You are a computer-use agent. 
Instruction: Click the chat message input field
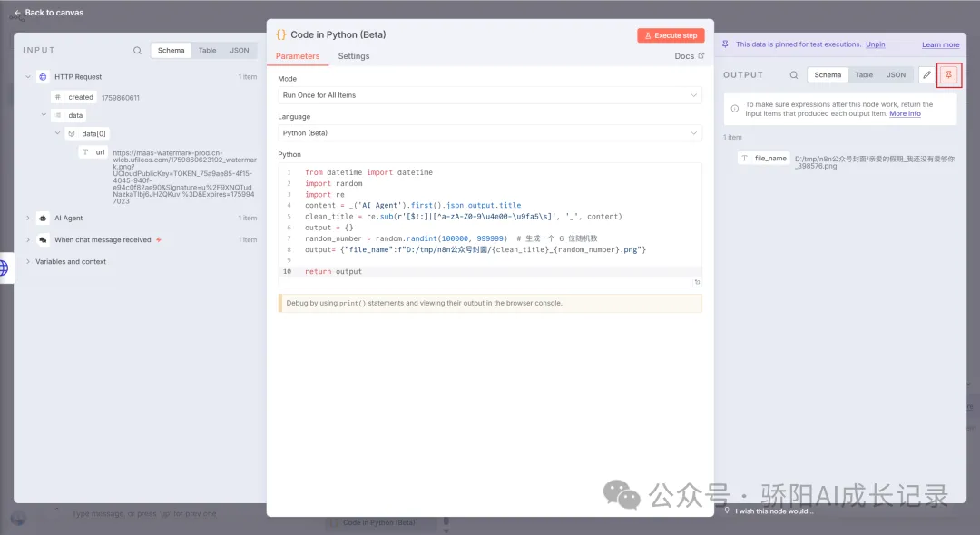tap(143, 514)
